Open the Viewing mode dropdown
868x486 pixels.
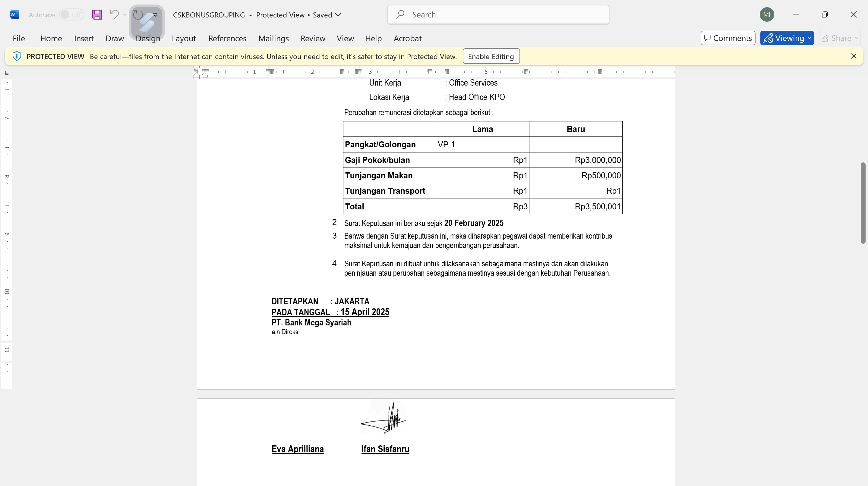[787, 38]
